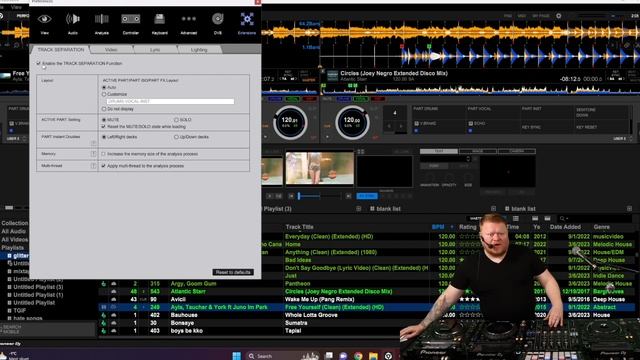The image size is (640, 360).
Task: Open Untitled Playlist (1) in sidebar
Action: pos(38,295)
